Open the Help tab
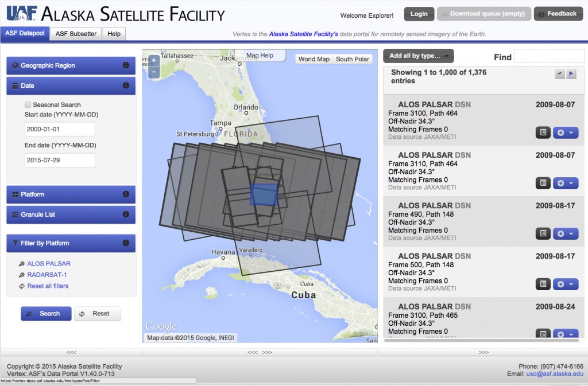The image size is (588, 386). 114,34
